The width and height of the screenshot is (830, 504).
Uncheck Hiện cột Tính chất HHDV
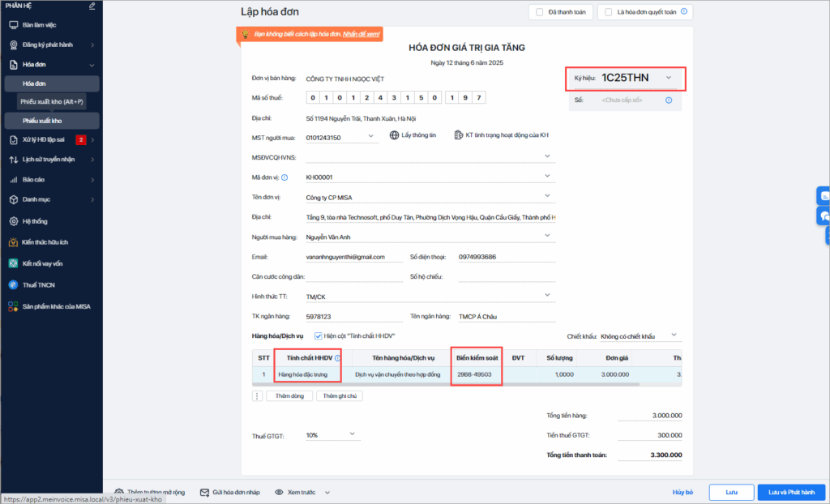point(318,336)
